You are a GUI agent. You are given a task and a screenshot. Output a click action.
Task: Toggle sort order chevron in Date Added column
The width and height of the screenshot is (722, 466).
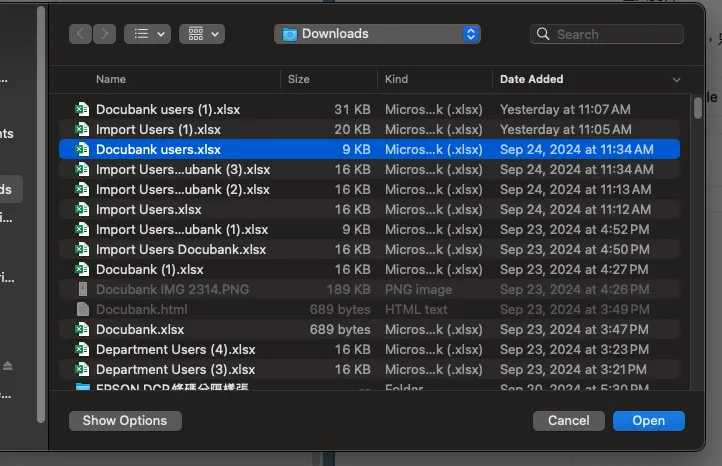(677, 79)
